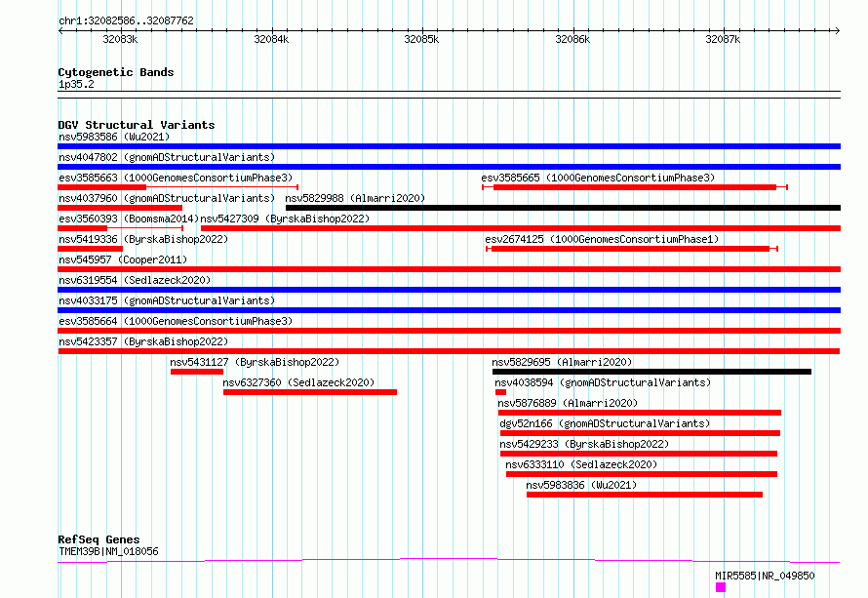This screenshot has width=868, height=598.
Task: Click the esv3560393 (Boomsma2014) label
Action: pos(129,219)
